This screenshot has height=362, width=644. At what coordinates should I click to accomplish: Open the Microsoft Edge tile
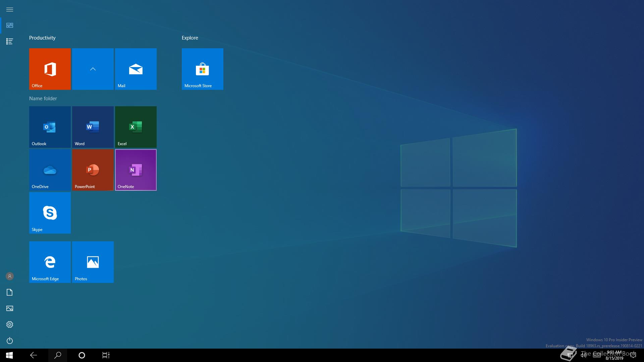50,262
